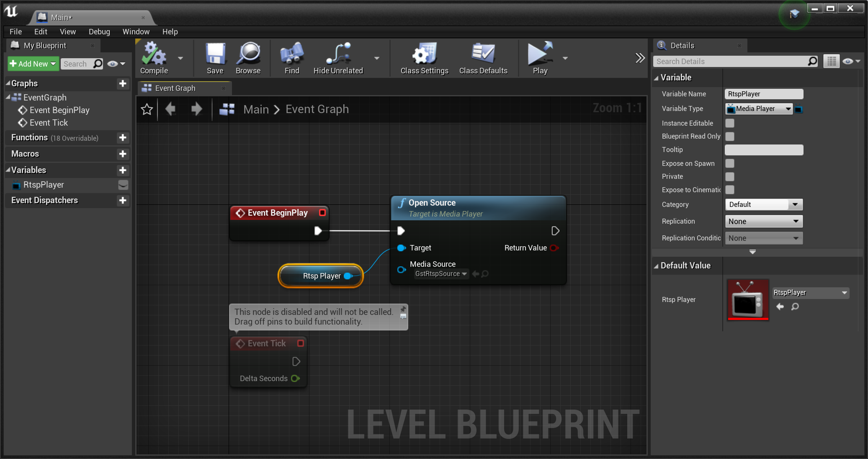Image resolution: width=868 pixels, height=459 pixels.
Task: Click the Browse toolbar icon
Action: (x=248, y=58)
